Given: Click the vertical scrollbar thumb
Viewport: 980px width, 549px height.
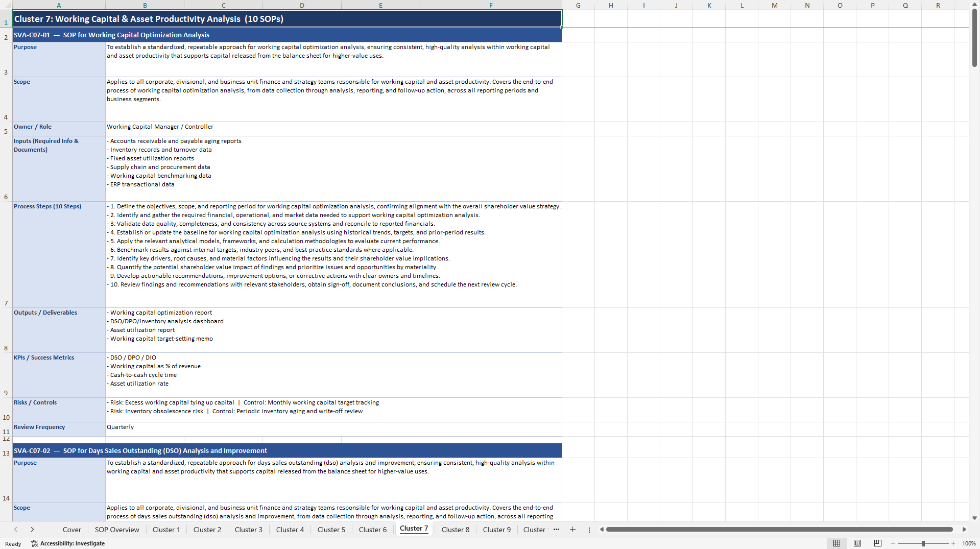Looking at the screenshot, I should pyautogui.click(x=974, y=38).
